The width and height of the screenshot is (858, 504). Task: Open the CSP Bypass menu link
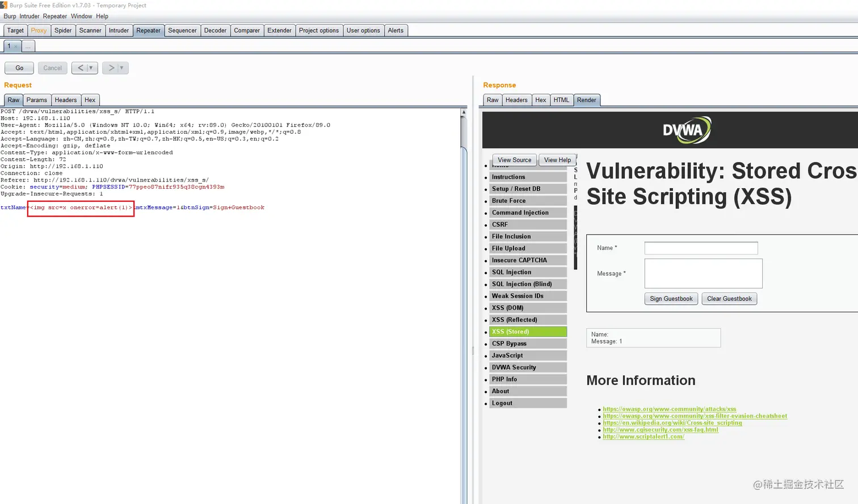[x=528, y=344]
